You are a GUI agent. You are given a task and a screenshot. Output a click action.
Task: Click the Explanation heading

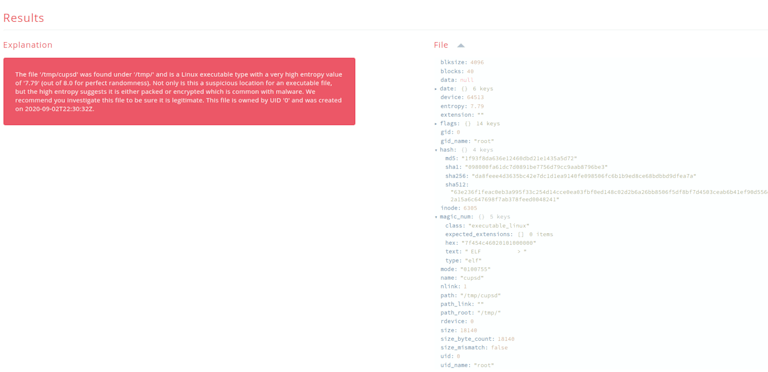(28, 45)
